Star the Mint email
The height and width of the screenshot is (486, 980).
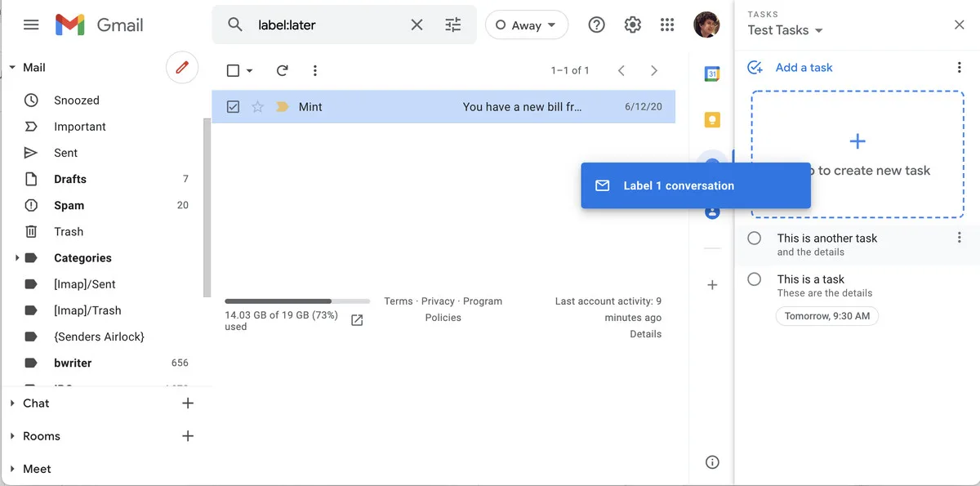(x=258, y=106)
